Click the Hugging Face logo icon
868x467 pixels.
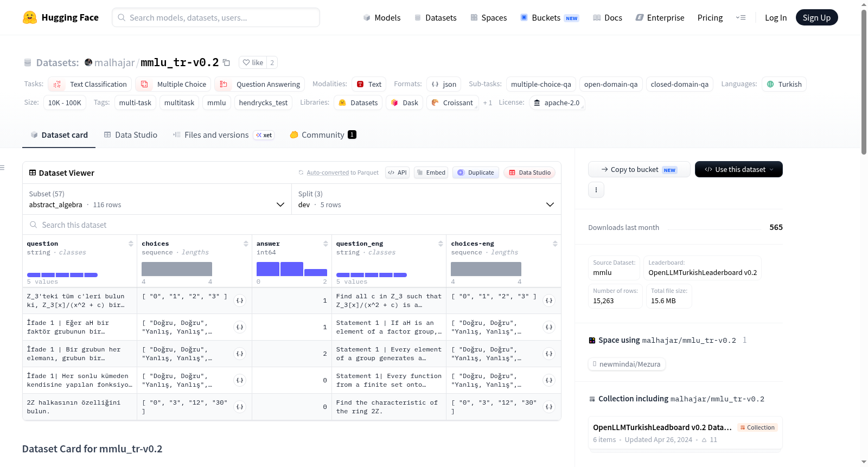[30, 17]
